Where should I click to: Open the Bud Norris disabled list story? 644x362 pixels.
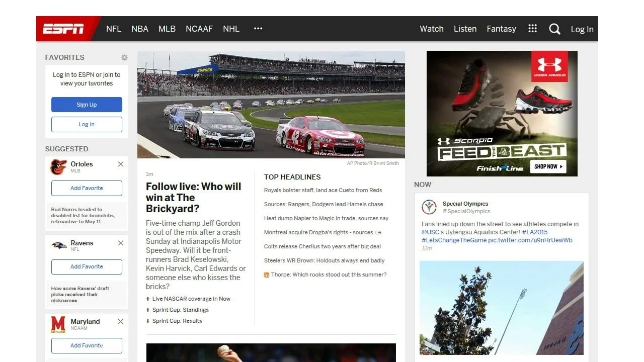[x=84, y=215]
